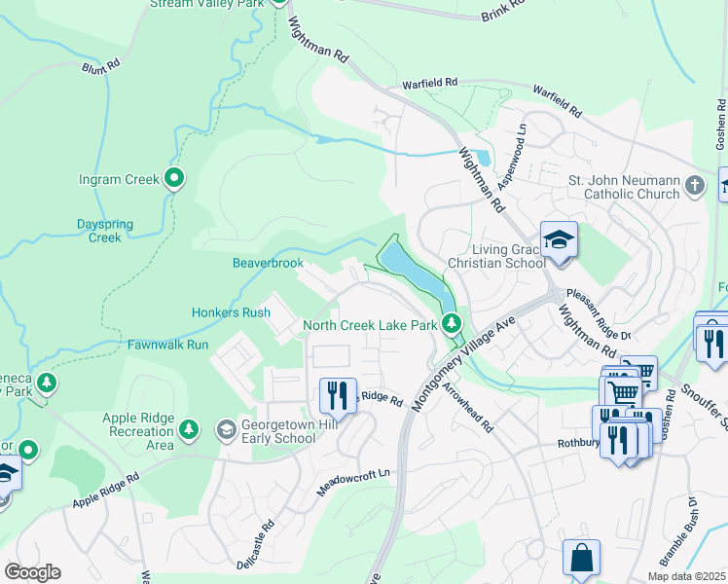
Task: Click the Georgetown Hill Early School gray icon
Action: point(227,431)
